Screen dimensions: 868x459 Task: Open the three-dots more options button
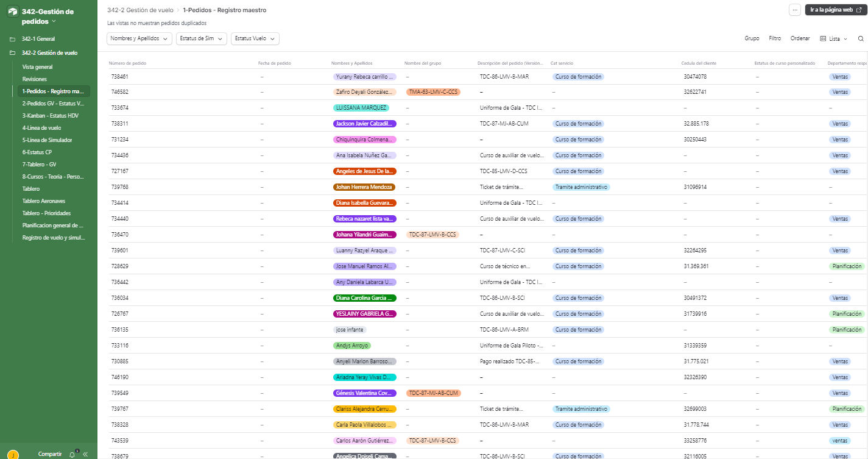coord(794,10)
